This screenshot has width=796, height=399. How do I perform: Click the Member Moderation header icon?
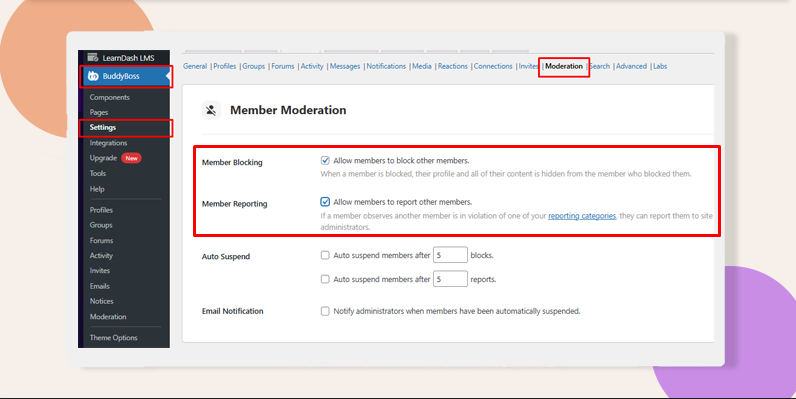tap(211, 110)
